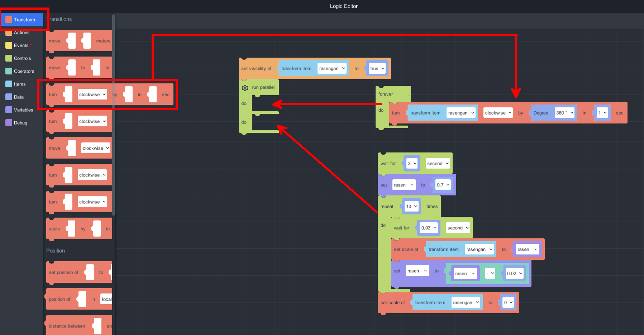Click the run parallel gear icon

point(245,88)
